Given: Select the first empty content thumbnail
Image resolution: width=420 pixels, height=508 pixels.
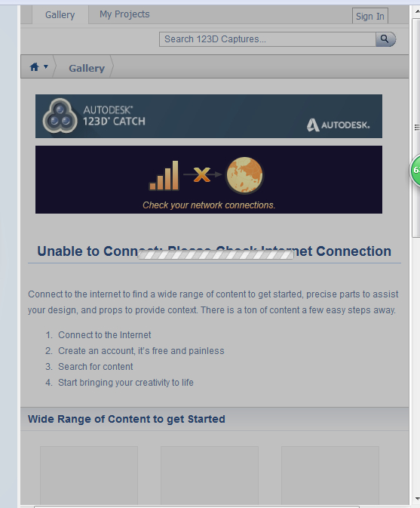Looking at the screenshot, I should point(89,476).
